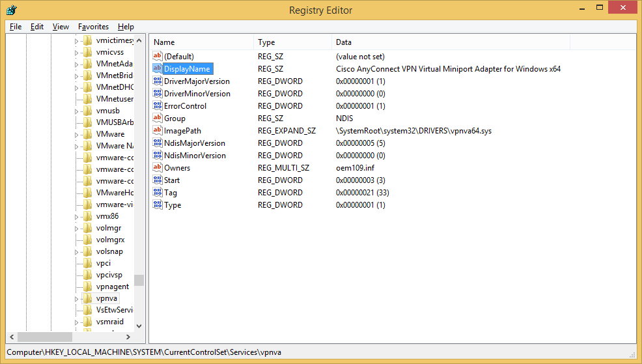Click the "(value not set)" data text

[360, 57]
